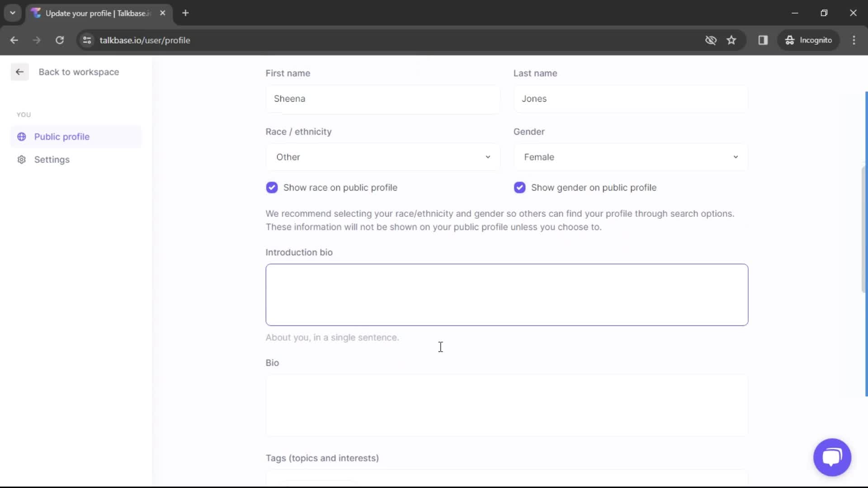The width and height of the screenshot is (868, 488).
Task: Select the Public profile menu item
Action: coord(61,136)
